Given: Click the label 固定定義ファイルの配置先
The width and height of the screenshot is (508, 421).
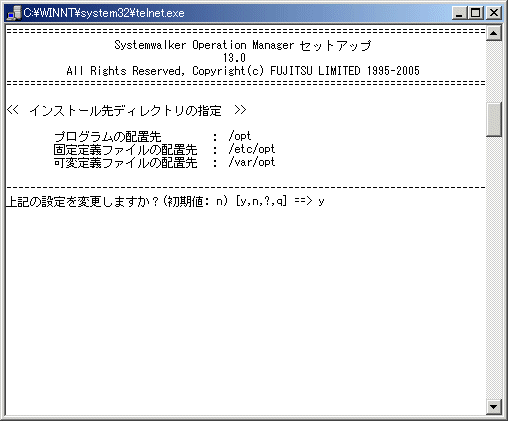Looking at the screenshot, I should click(125, 150).
